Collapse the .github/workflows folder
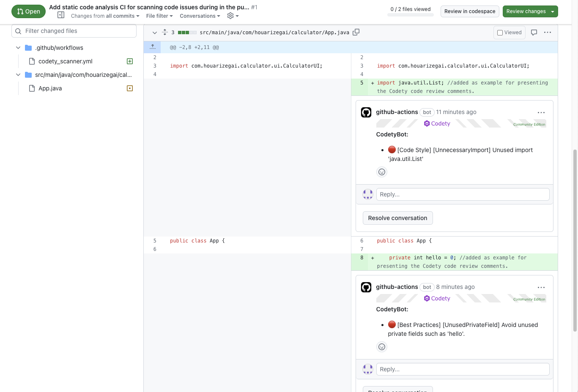This screenshot has height=392, width=578. 18,48
